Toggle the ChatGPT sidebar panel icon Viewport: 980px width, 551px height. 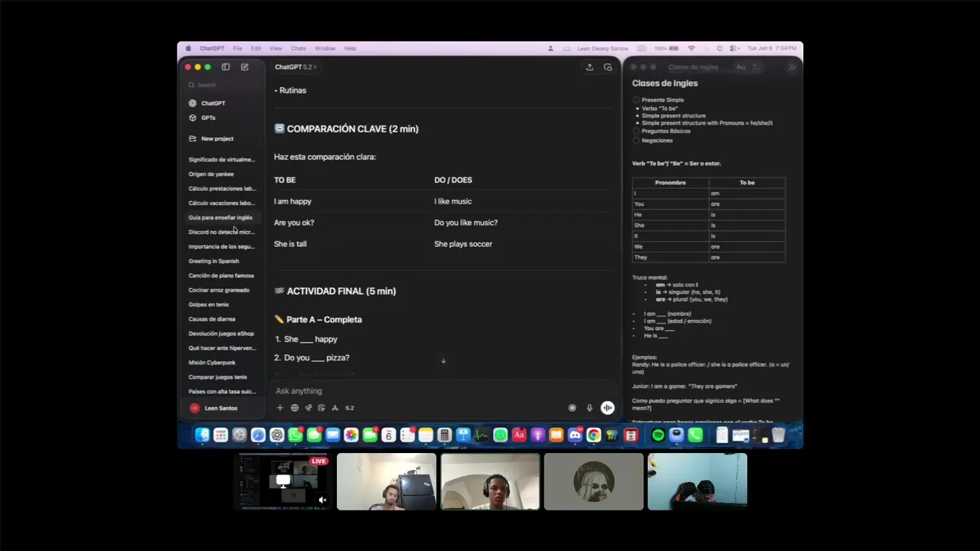[225, 67]
